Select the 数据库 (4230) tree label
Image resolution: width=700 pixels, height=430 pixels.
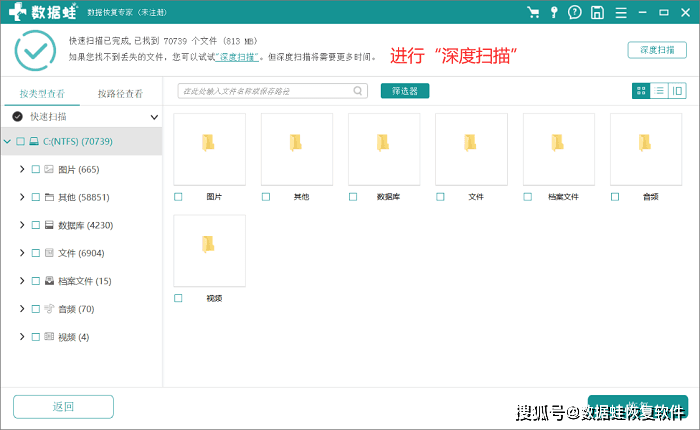pos(85,225)
